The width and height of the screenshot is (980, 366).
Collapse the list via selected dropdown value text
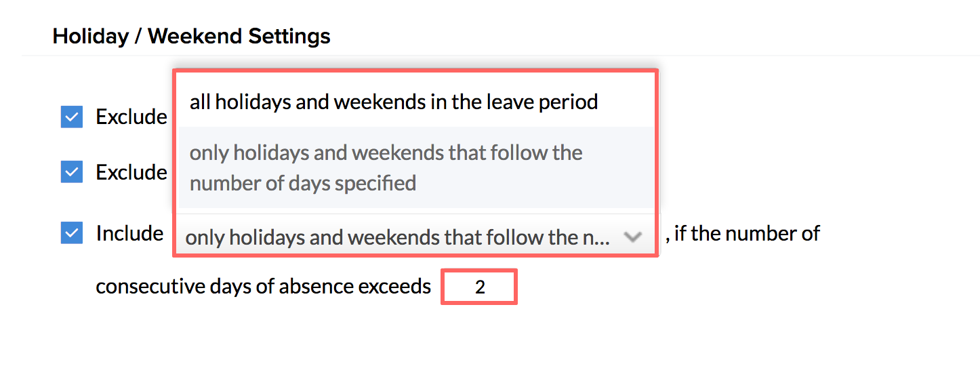point(396,237)
